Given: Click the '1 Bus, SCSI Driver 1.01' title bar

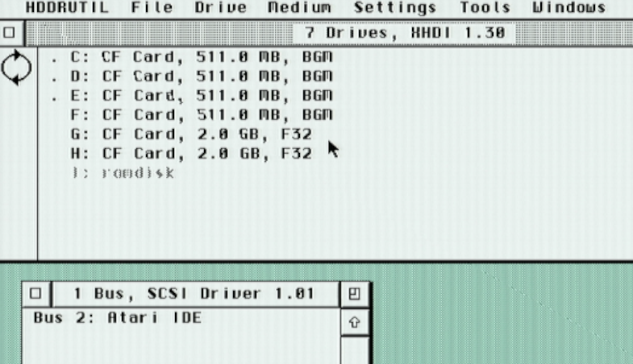Looking at the screenshot, I should 194,293.
